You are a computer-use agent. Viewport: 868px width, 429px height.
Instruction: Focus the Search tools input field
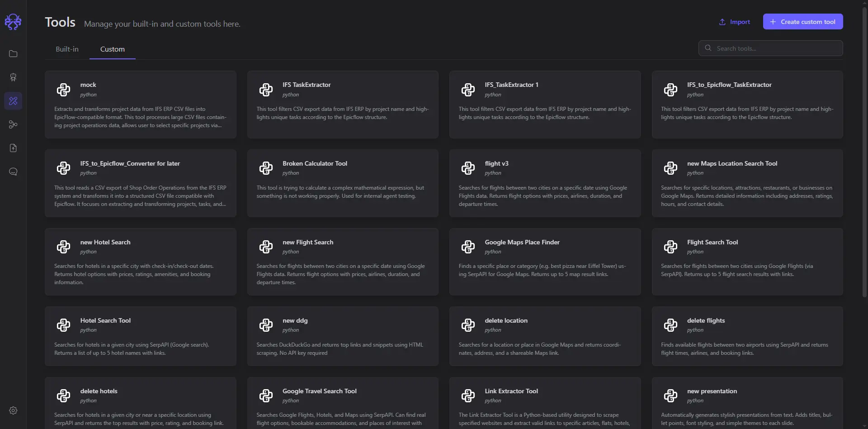[775, 48]
